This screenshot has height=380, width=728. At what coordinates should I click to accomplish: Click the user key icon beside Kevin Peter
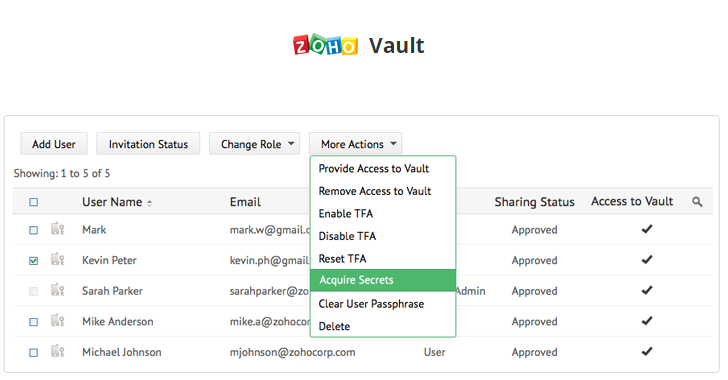(x=58, y=260)
